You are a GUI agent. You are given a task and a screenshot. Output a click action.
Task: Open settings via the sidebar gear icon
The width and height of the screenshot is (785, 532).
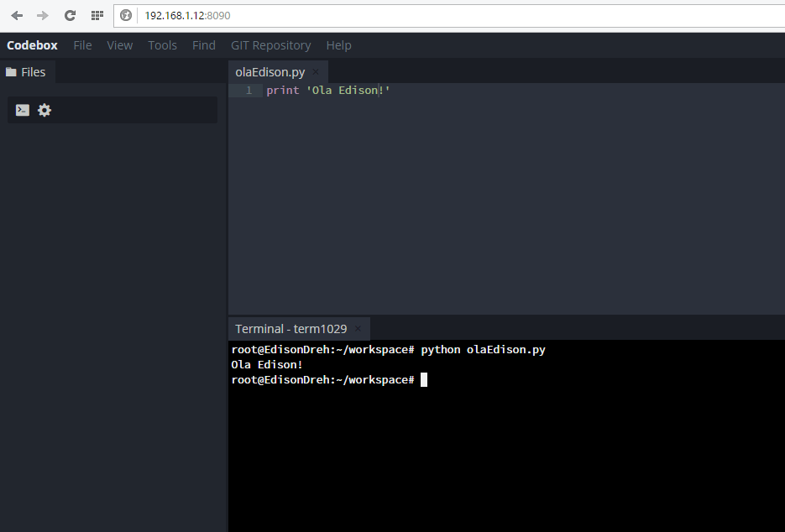coord(44,110)
